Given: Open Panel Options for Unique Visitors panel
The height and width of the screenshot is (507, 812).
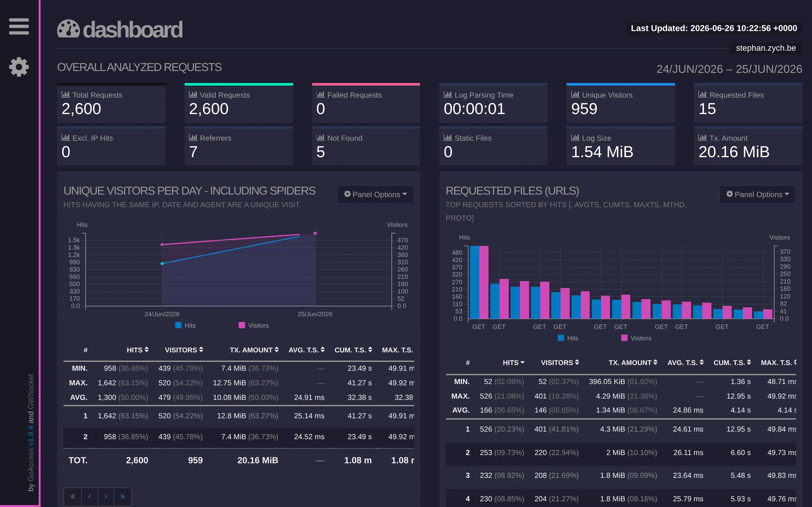Looking at the screenshot, I should click(x=375, y=195).
